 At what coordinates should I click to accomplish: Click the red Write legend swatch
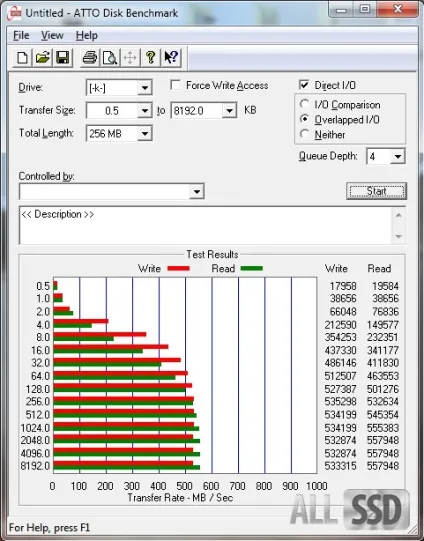pyautogui.click(x=178, y=268)
